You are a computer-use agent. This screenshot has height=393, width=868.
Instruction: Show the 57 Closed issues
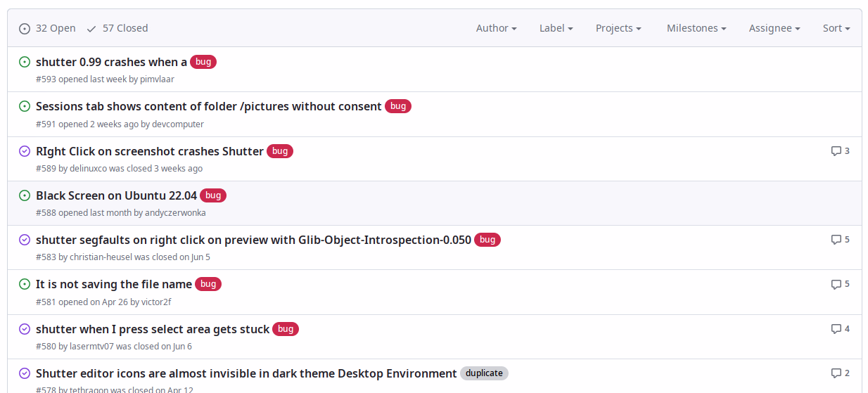[117, 28]
